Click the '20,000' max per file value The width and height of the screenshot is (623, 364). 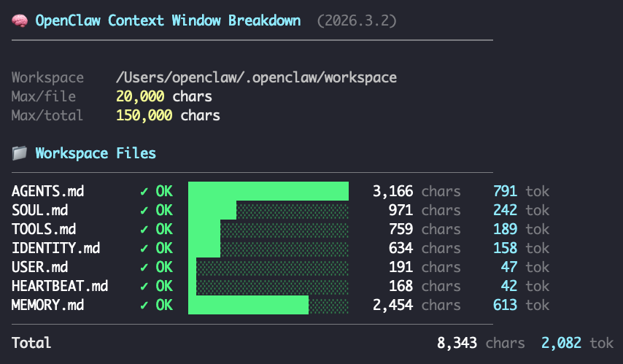[x=140, y=96]
